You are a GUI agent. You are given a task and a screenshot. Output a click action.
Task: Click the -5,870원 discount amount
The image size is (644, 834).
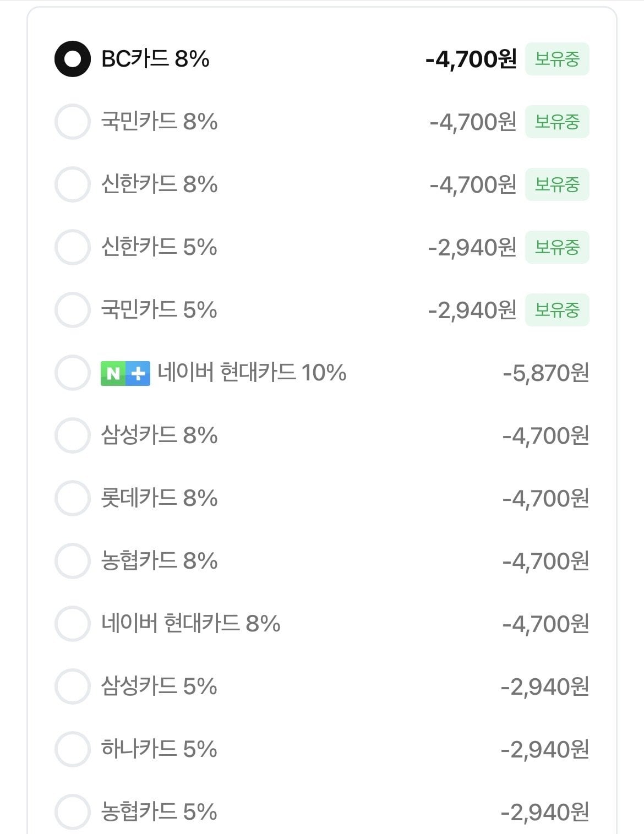point(546,373)
